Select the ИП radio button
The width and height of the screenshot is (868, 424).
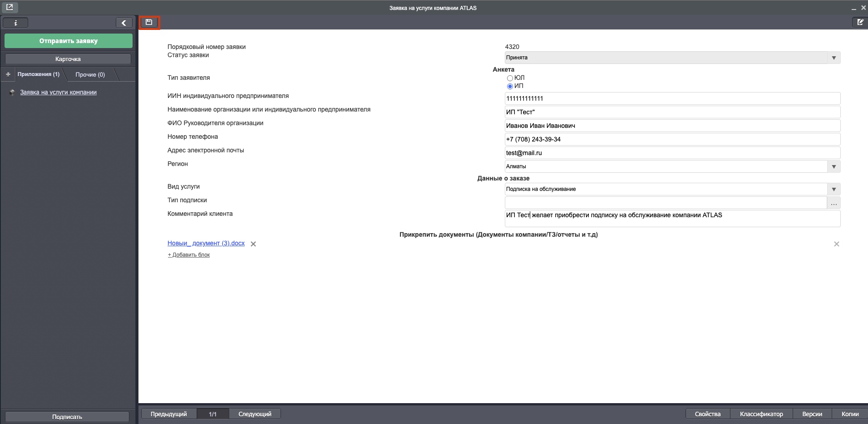(510, 86)
